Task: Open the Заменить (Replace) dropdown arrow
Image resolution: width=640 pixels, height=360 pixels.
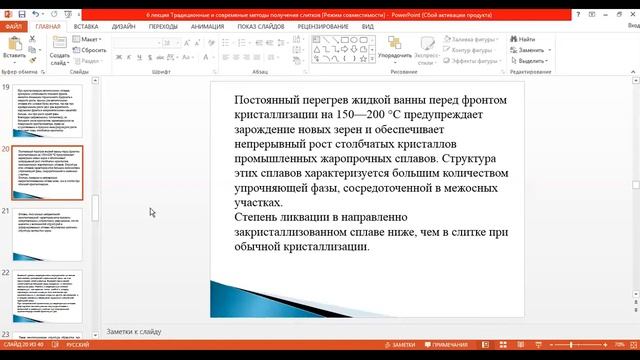Action: (x=550, y=50)
